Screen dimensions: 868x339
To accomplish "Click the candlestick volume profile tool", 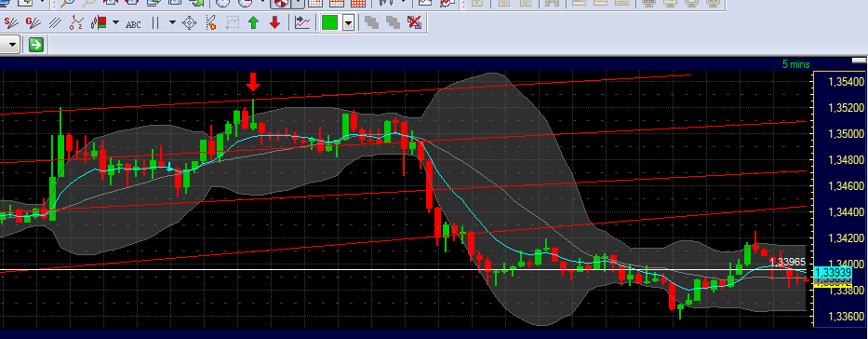I will [100, 23].
